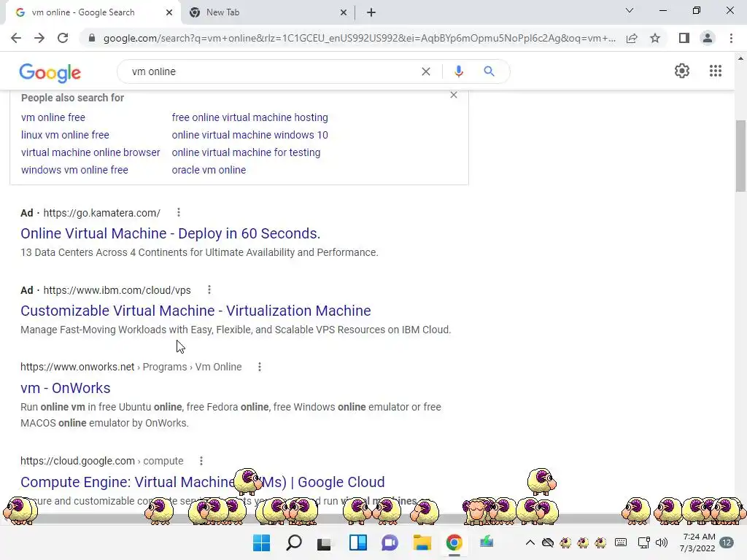Open Widgets from the taskbar

357,542
